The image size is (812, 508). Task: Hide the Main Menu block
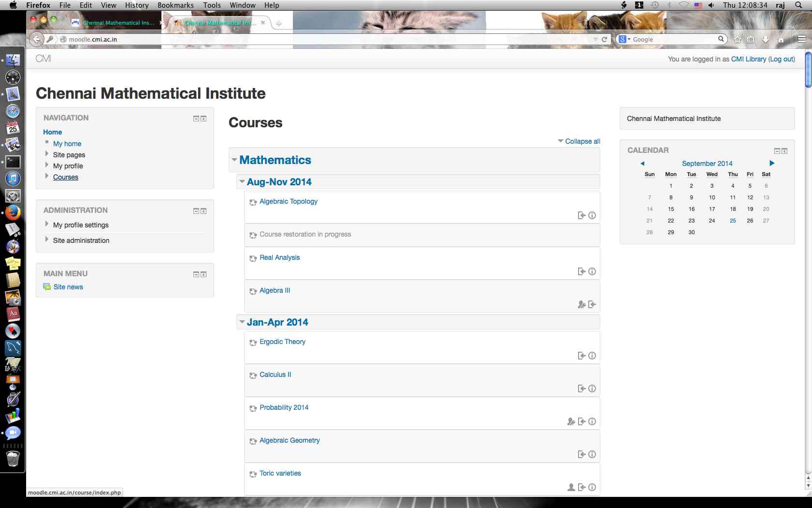(x=196, y=274)
